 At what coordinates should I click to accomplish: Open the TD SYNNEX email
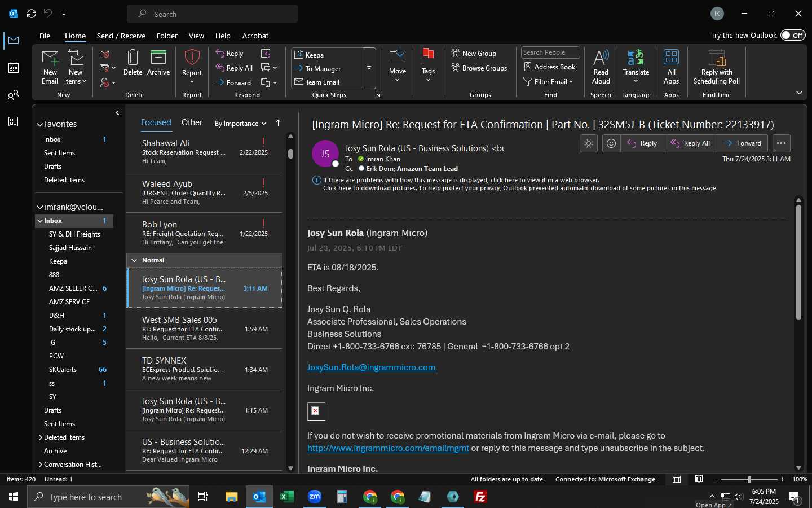204,369
